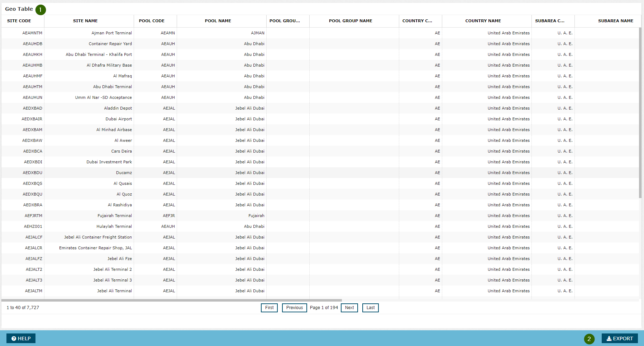Click the Previous page button

pyautogui.click(x=294, y=308)
